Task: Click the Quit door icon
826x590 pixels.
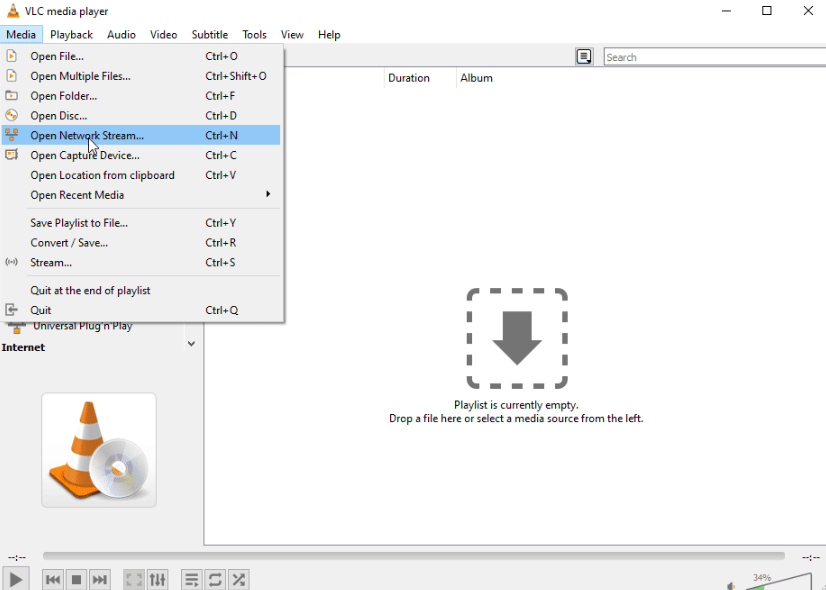Action: pyautogui.click(x=12, y=310)
